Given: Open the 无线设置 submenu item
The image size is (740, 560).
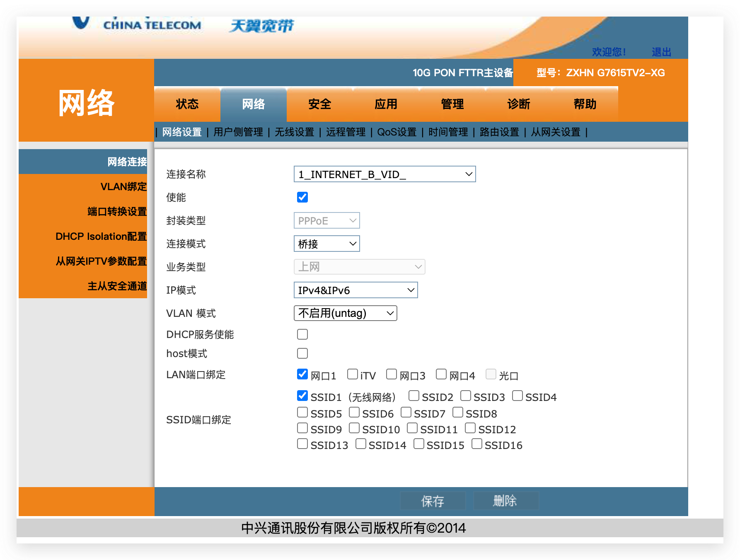Looking at the screenshot, I should pyautogui.click(x=295, y=132).
